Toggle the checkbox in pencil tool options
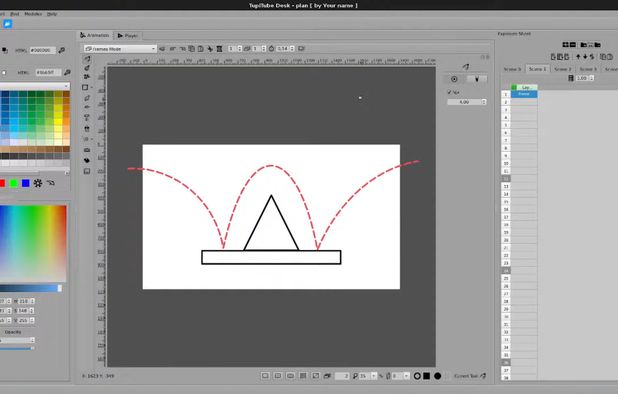 [449, 92]
